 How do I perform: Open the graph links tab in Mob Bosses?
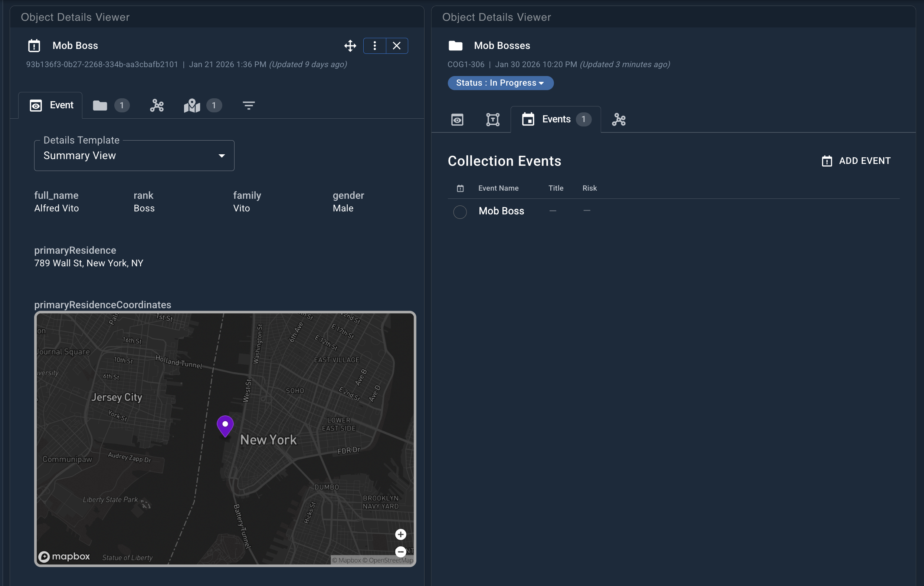pos(619,120)
